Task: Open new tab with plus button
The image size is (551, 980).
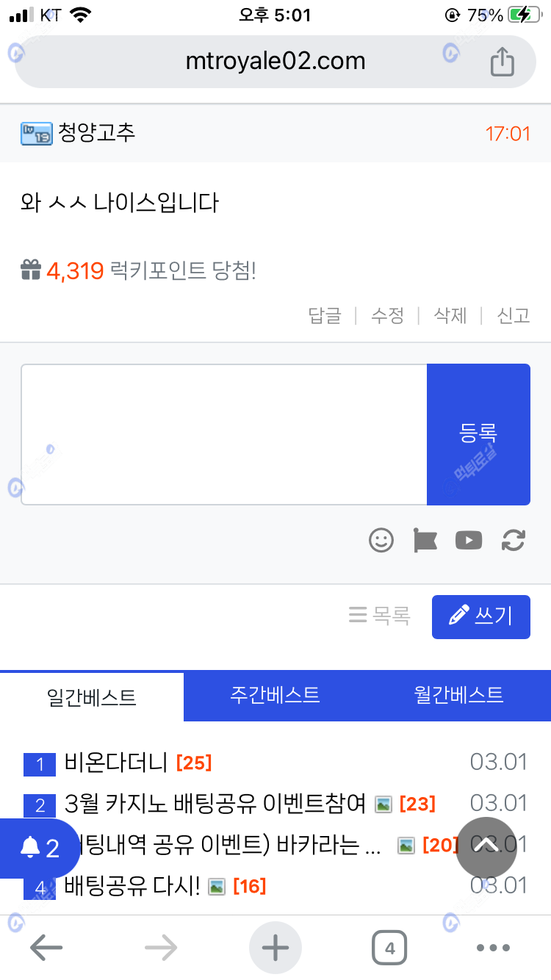Action: point(275,948)
